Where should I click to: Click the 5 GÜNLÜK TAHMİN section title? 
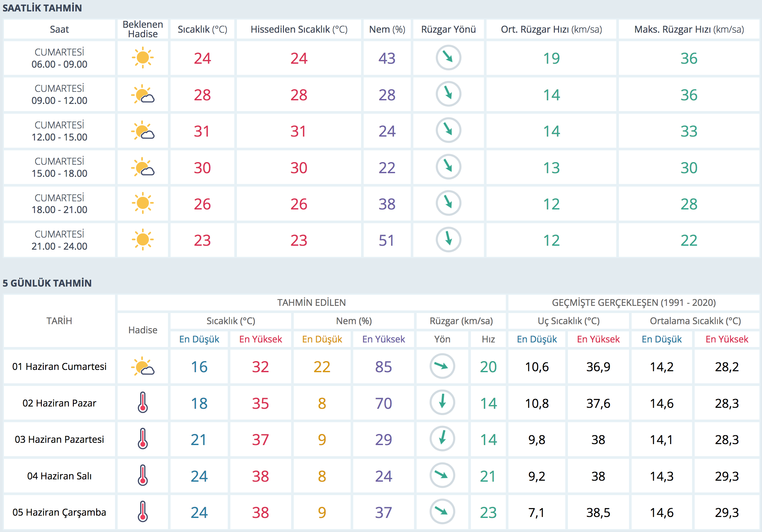click(47, 283)
